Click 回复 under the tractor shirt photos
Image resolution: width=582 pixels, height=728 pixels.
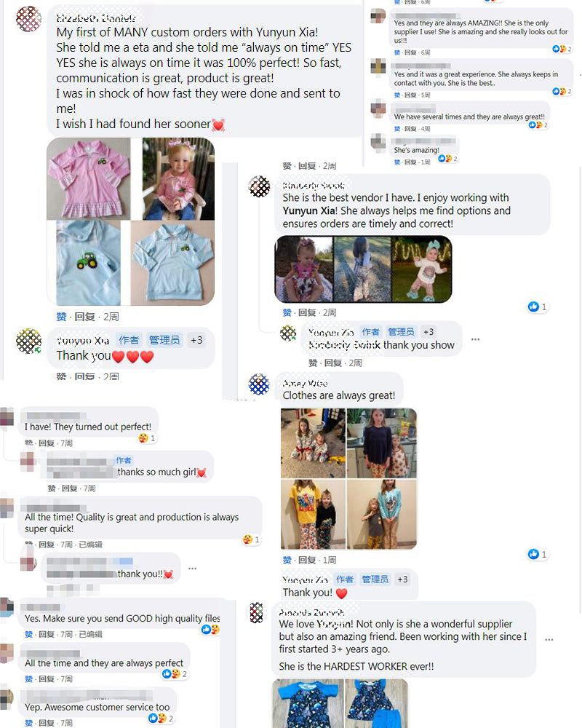pyautogui.click(x=84, y=317)
